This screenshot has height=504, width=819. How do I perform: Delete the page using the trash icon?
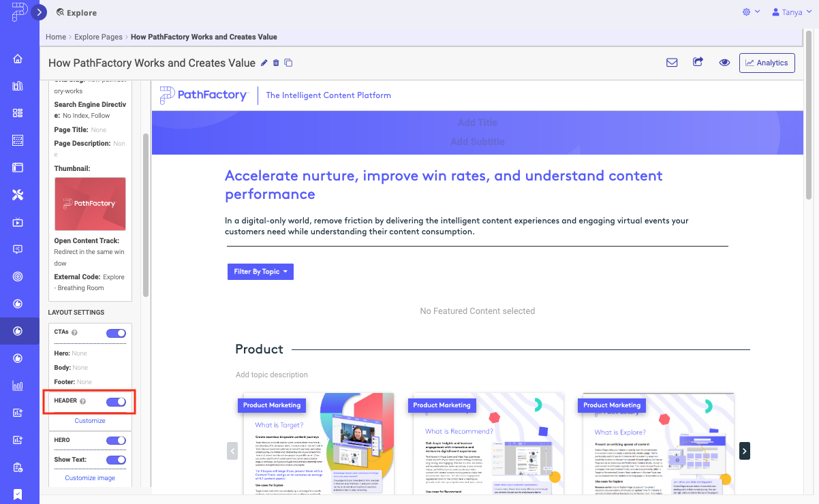coord(276,62)
